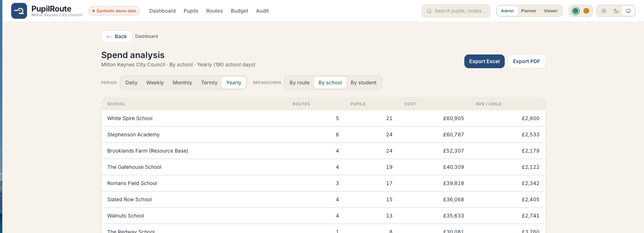Pick the teal accent color swatch
This screenshot has width=644, height=233.
(x=576, y=11)
